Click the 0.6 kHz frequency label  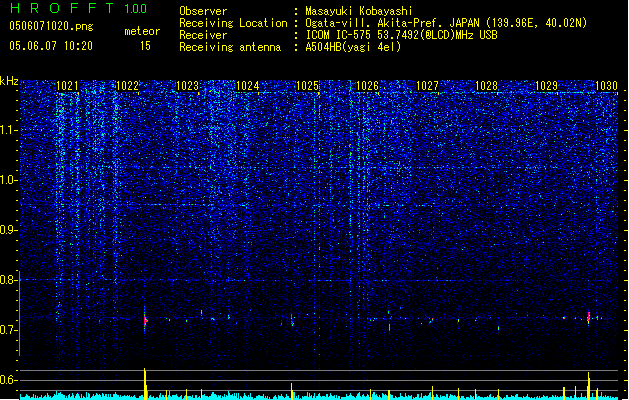tap(8, 380)
